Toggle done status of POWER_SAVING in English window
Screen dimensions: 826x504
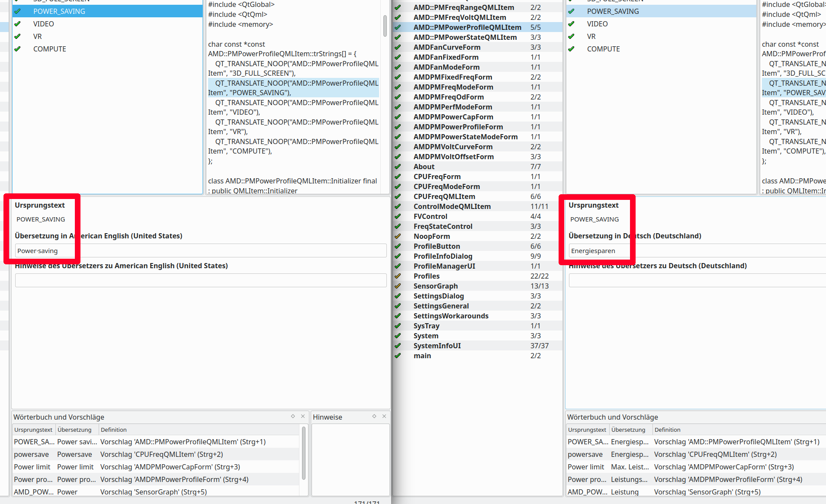coord(17,11)
